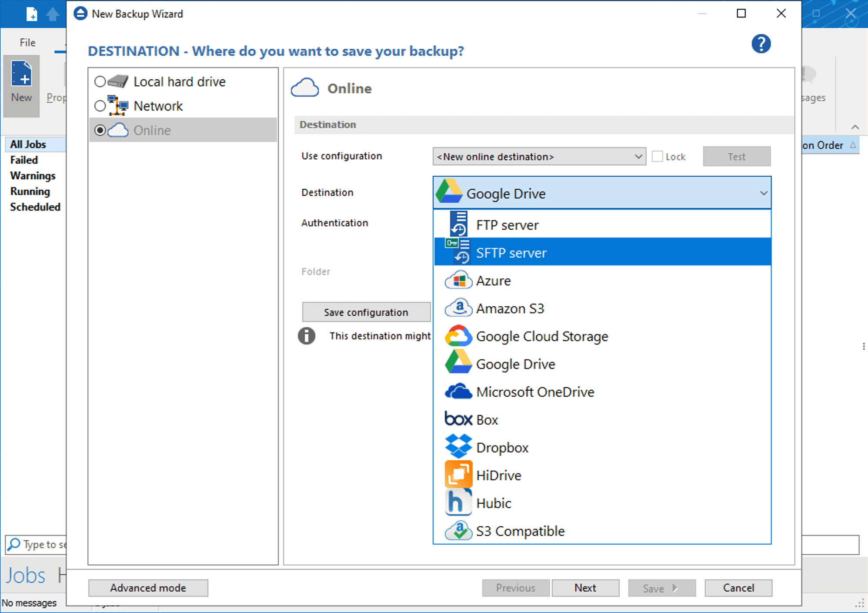
Task: Click the Box logo icon
Action: pyautogui.click(x=458, y=419)
